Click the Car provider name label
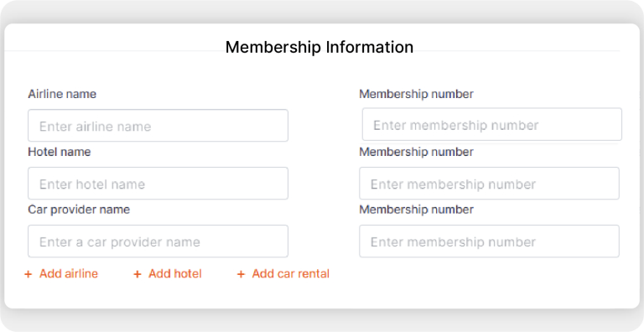 79,210
